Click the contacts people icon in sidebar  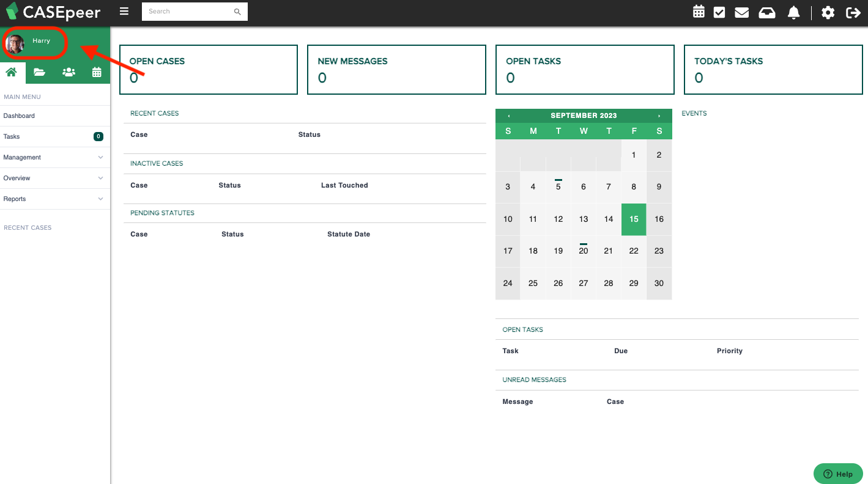68,71
